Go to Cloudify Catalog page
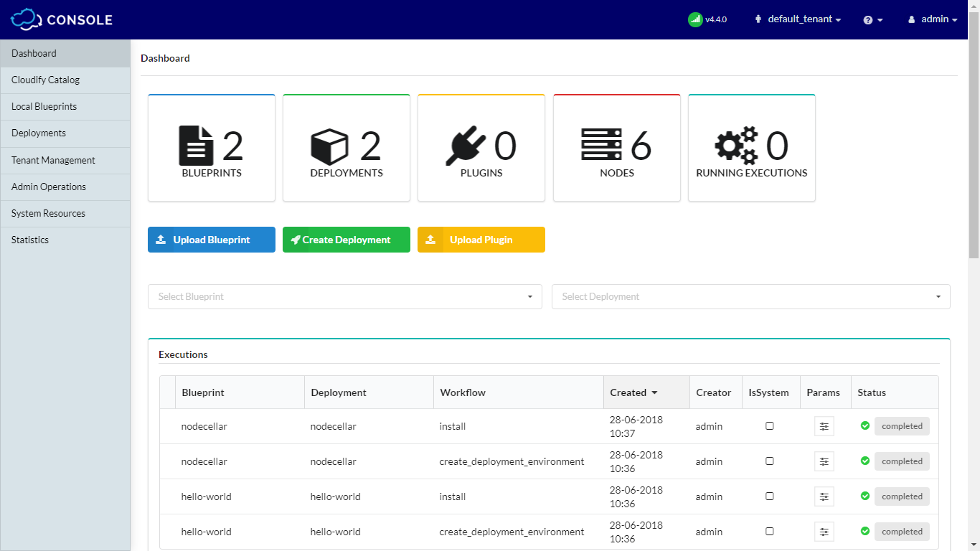The width and height of the screenshot is (980, 551). click(65, 80)
